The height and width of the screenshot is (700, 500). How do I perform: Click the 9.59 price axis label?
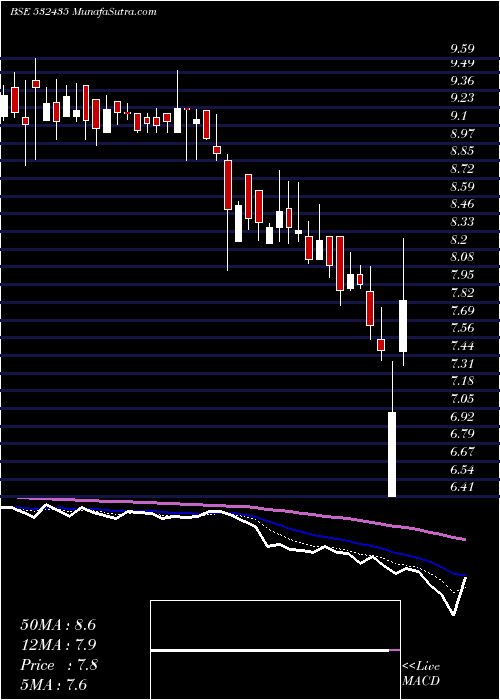coord(462,49)
